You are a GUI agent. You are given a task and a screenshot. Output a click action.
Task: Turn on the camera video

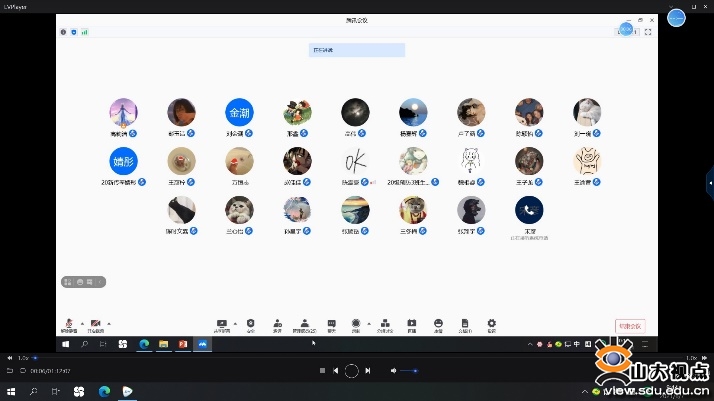[95, 324]
